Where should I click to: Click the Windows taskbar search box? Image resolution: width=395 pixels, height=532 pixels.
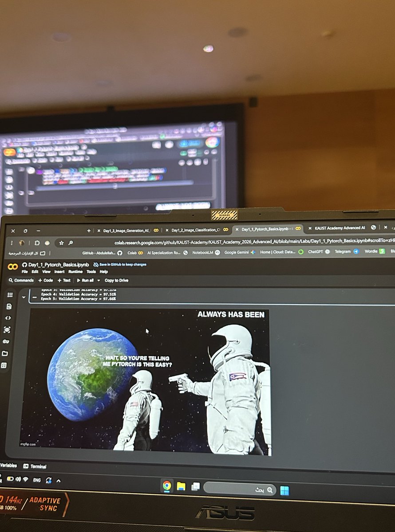pos(240,489)
